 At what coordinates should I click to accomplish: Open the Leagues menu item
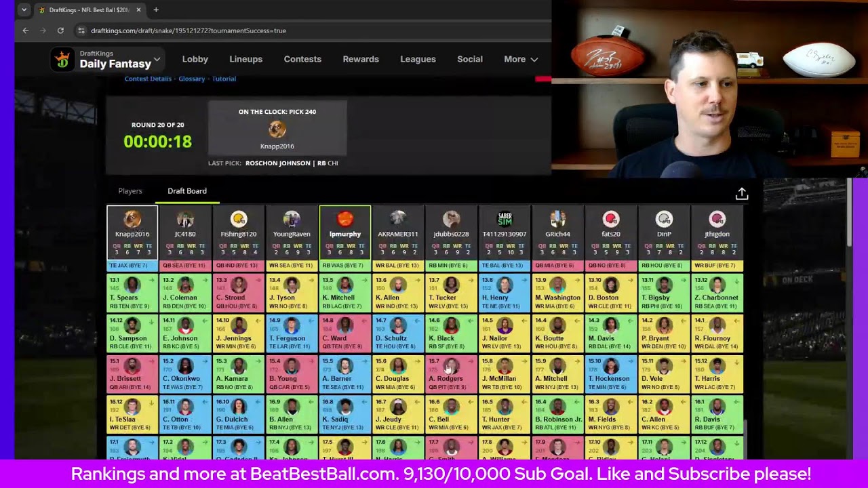click(x=418, y=60)
